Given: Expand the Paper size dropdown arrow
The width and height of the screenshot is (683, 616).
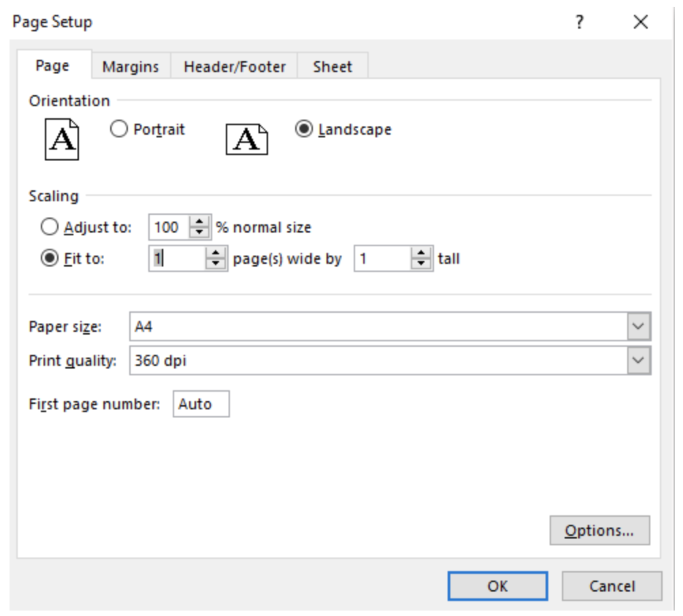Looking at the screenshot, I should point(639,326).
